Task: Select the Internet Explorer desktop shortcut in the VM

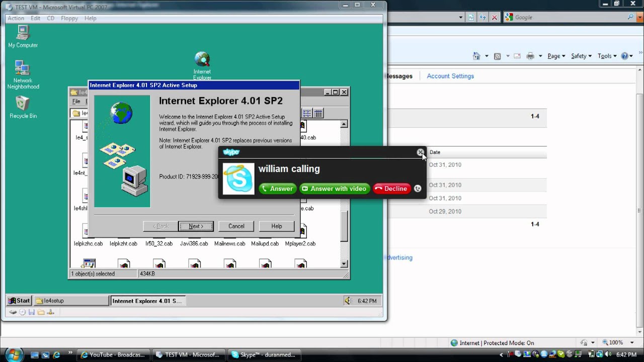Action: [202, 65]
